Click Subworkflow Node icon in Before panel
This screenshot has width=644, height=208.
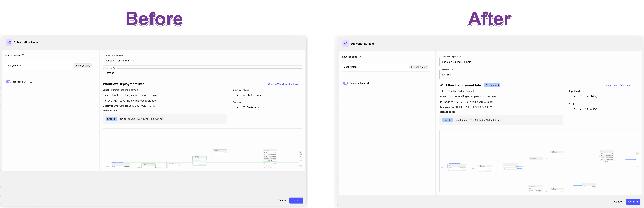(x=9, y=42)
